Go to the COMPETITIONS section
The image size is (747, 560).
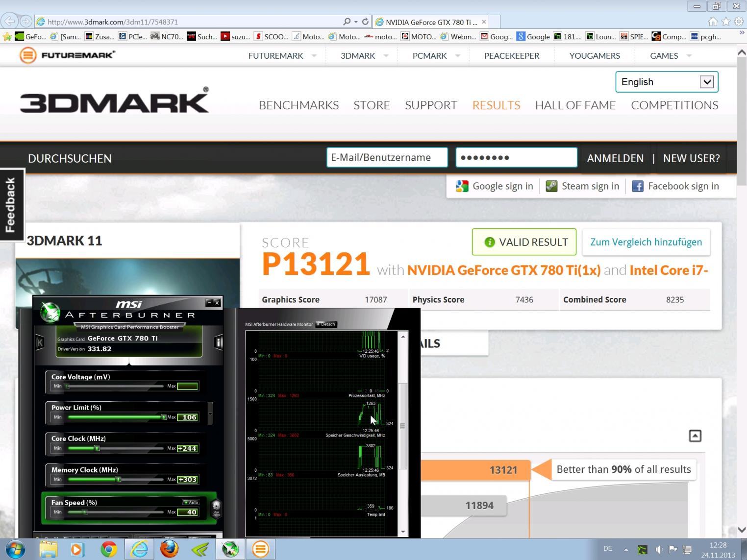pyautogui.click(x=674, y=105)
